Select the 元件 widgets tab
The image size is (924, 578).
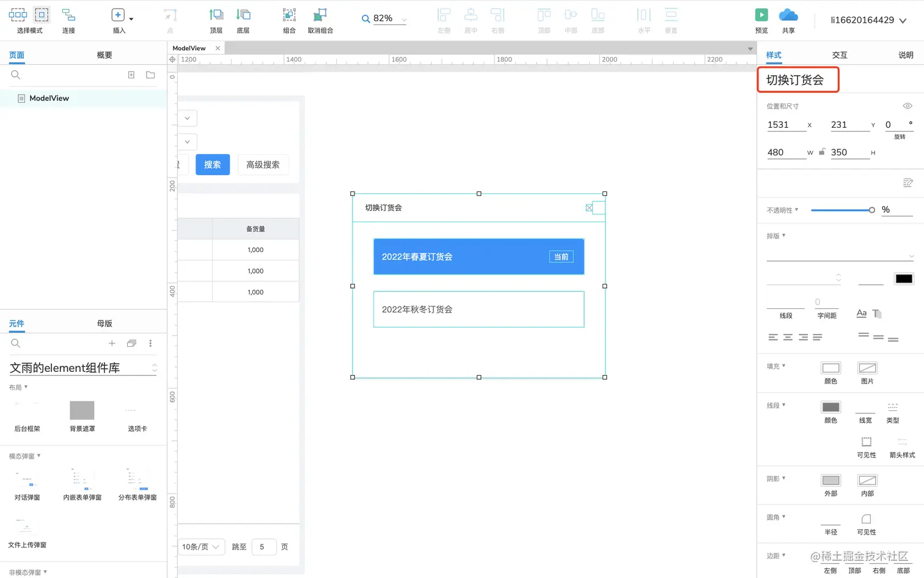16,324
